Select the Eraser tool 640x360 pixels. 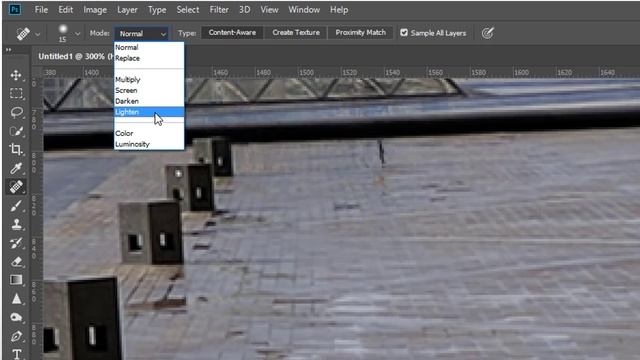pos(16,262)
